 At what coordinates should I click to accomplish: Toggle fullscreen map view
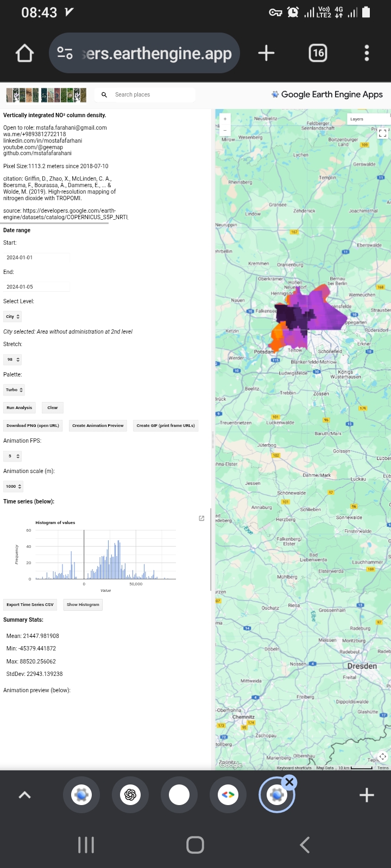(382, 133)
